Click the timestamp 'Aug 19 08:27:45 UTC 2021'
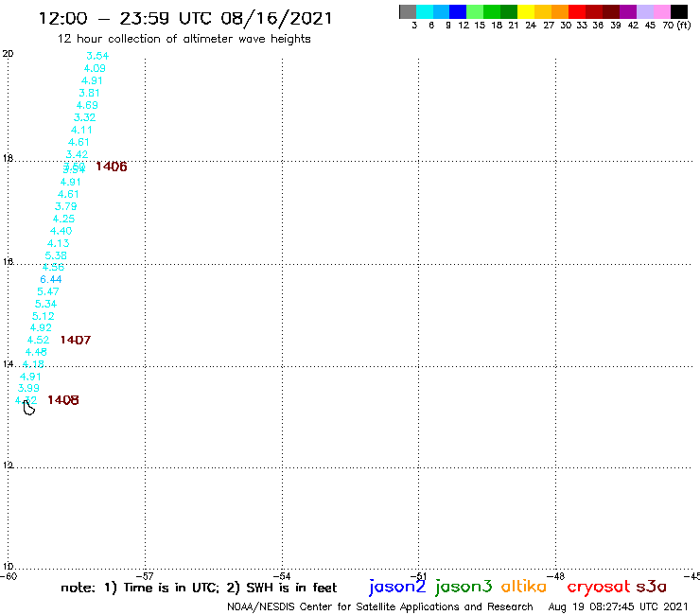This screenshot has height=615, width=700. [618, 607]
